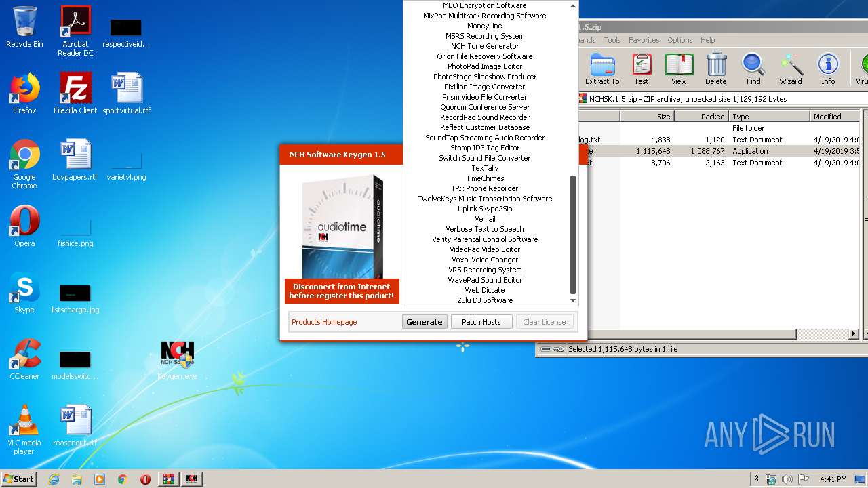Select Voxal Voice Changer in list
The height and width of the screenshot is (488, 868).
click(485, 260)
